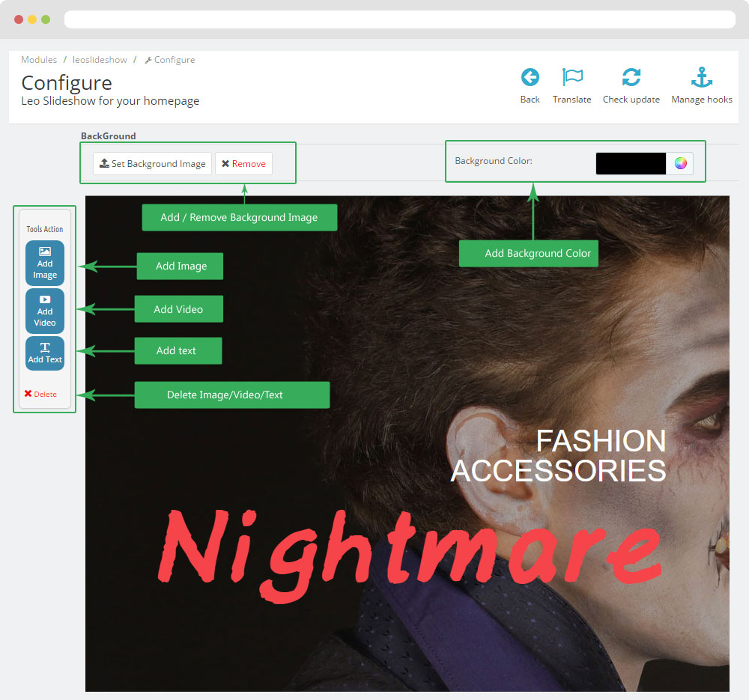Click the 'BackGround' section heading

tap(109, 136)
